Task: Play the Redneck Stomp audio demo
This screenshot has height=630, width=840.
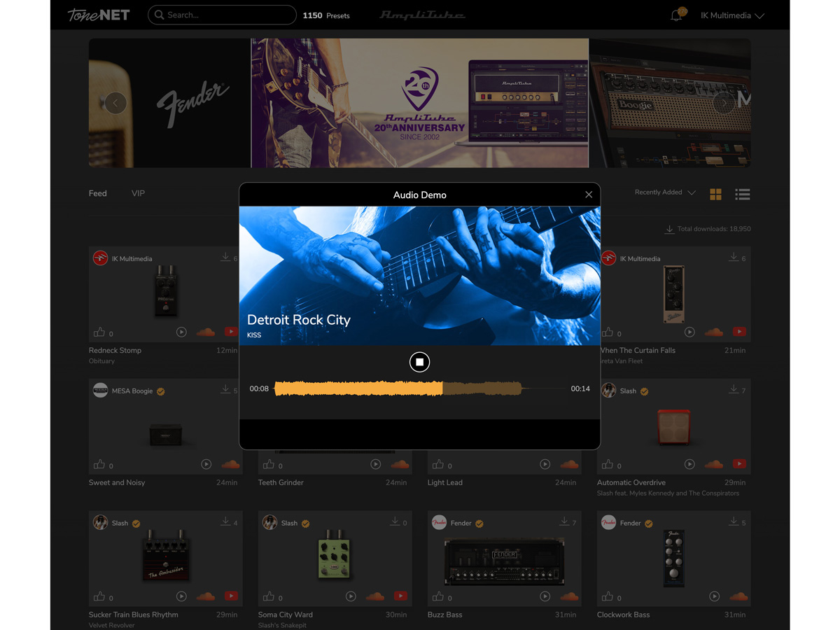Action: click(x=181, y=332)
